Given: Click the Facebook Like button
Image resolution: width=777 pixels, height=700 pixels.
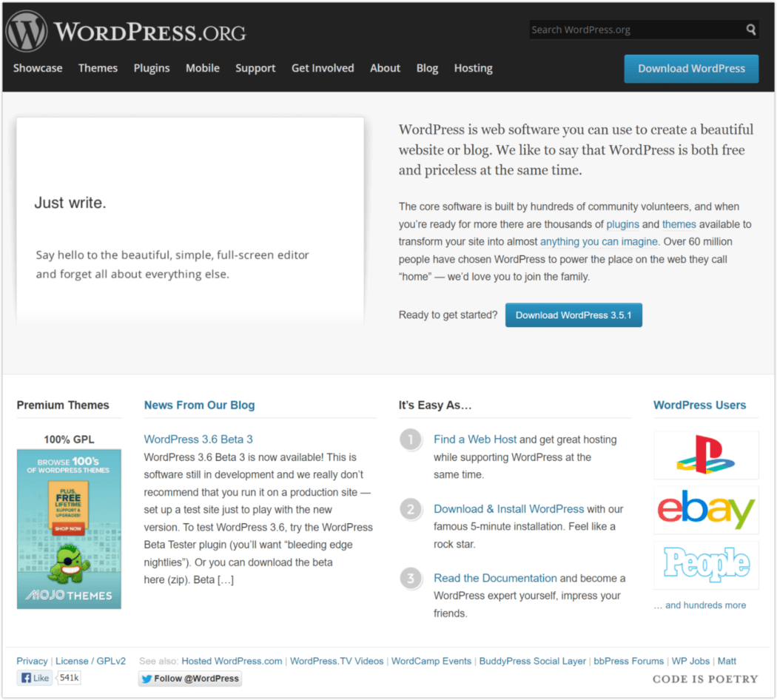Looking at the screenshot, I should tap(34, 677).
